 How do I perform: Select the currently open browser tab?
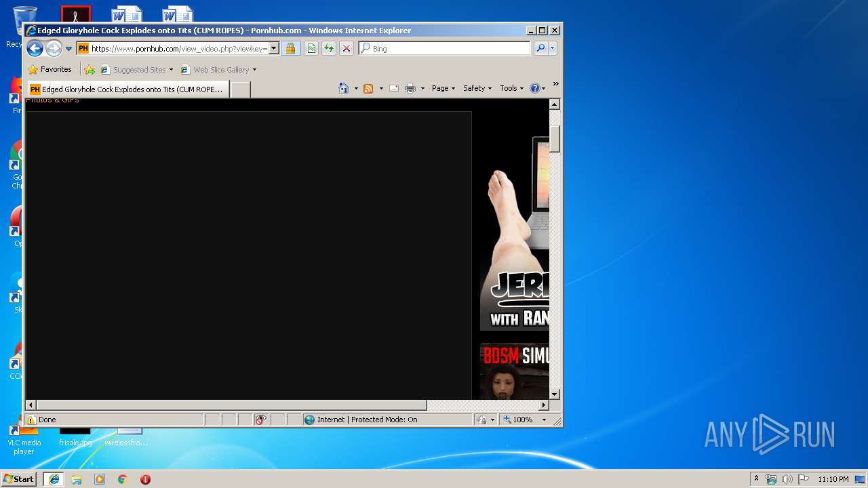coord(127,89)
